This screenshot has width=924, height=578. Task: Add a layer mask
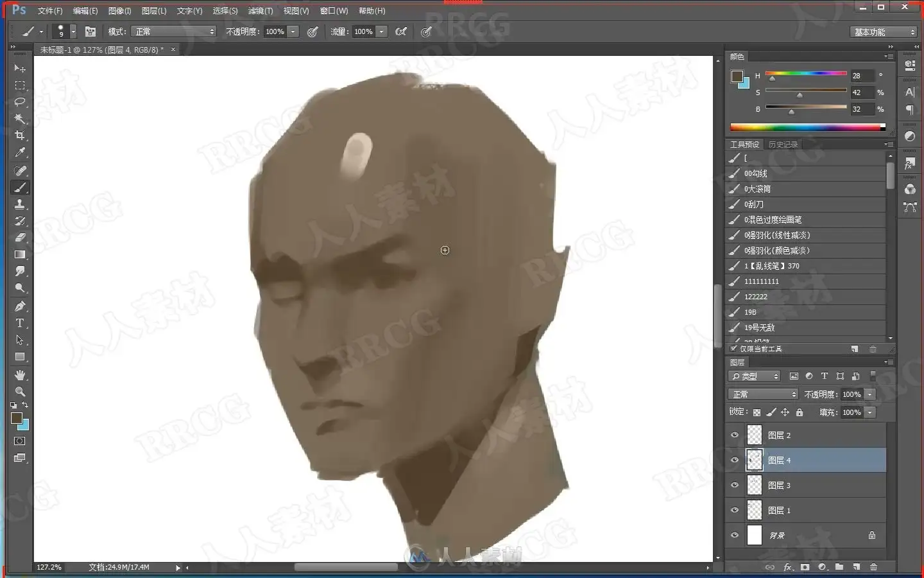(805, 567)
